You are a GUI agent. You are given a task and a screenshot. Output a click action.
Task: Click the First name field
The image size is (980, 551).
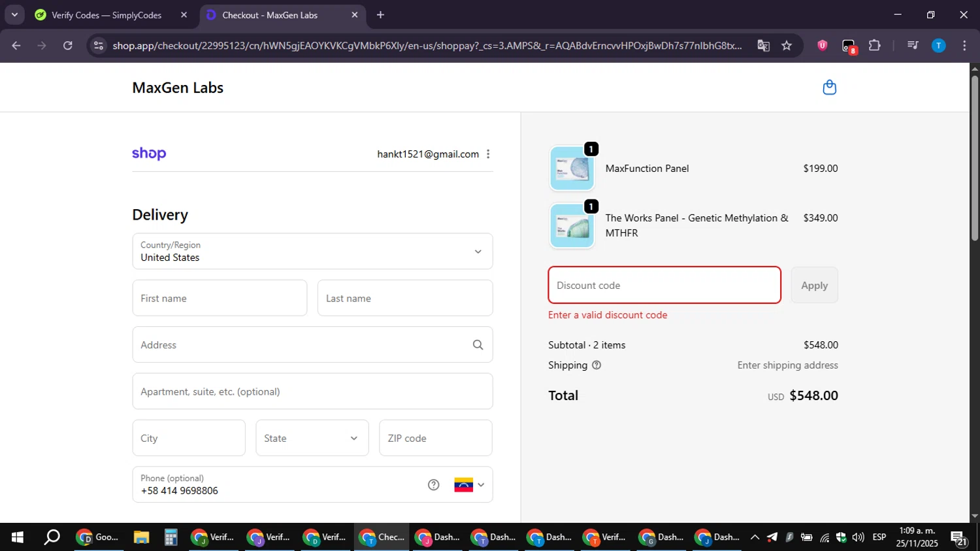(x=220, y=298)
